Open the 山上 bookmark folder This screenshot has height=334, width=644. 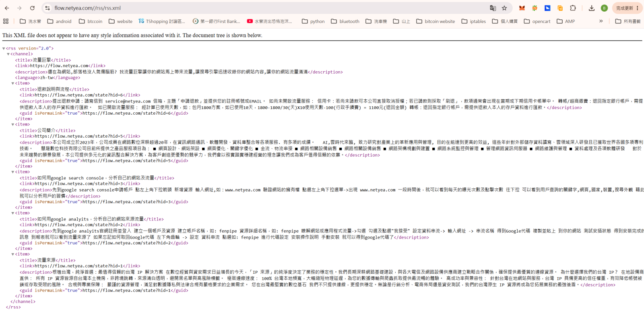(x=401, y=21)
